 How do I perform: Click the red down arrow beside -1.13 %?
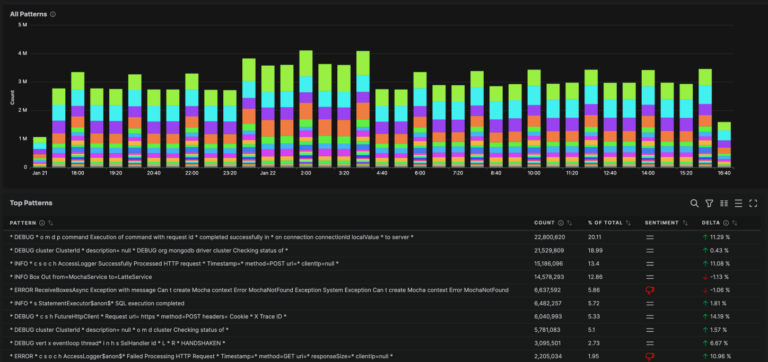pyautogui.click(x=705, y=277)
